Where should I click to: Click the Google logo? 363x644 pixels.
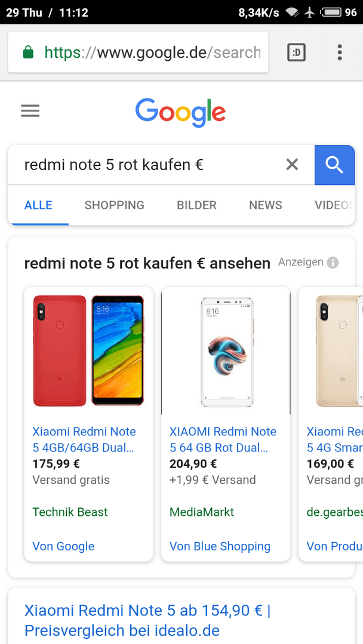click(180, 112)
